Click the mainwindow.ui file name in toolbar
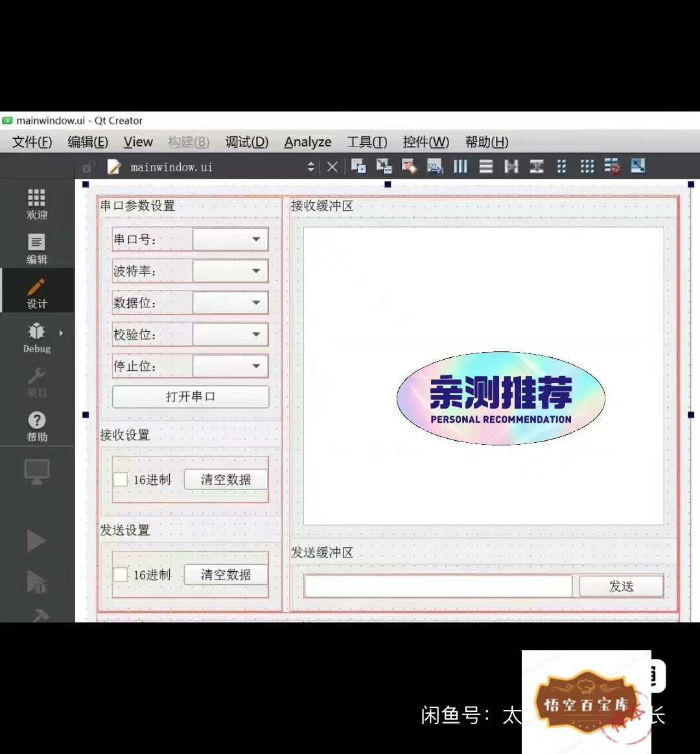Viewport: 700px width, 754px height. click(x=172, y=167)
